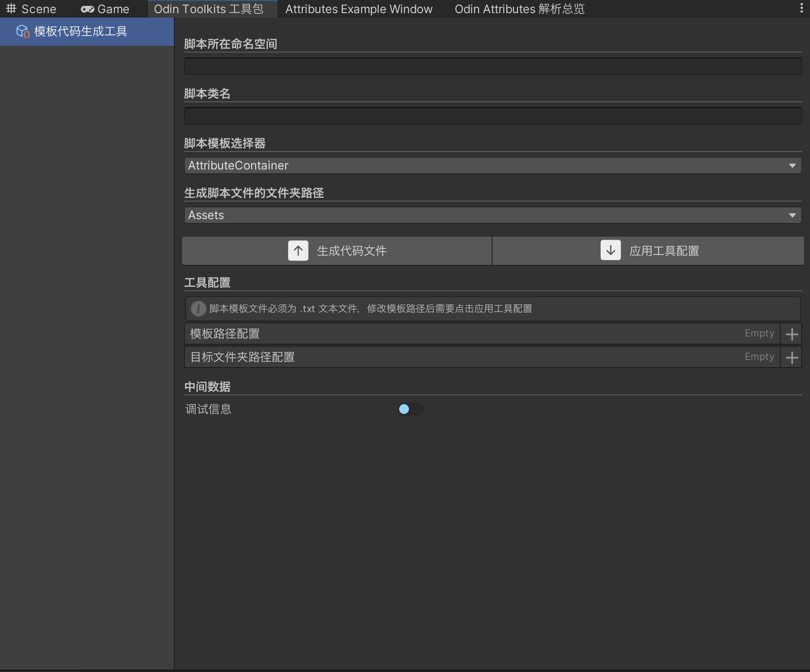Click the info icon in 工具配置 notice
The width and height of the screenshot is (810, 672).
[x=198, y=309]
